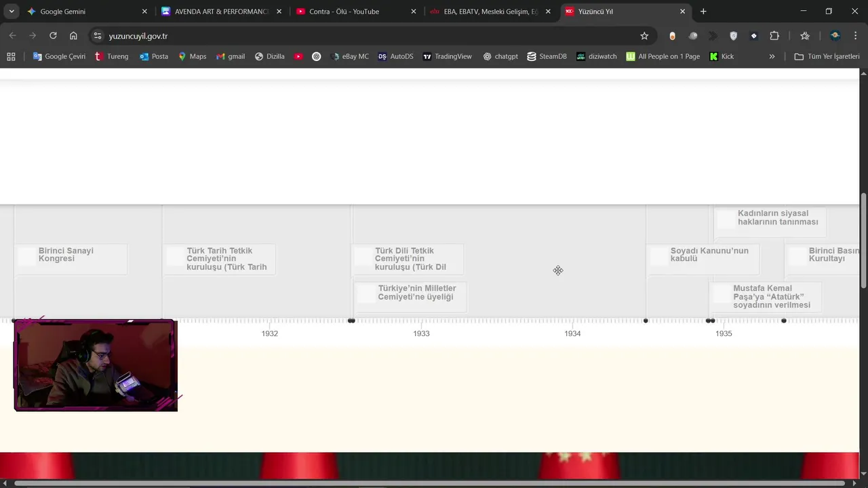
Task: Open a new browser tab
Action: point(703,12)
